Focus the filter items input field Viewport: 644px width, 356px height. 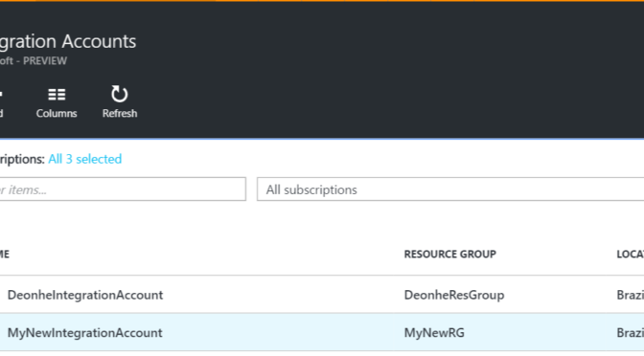click(x=123, y=189)
